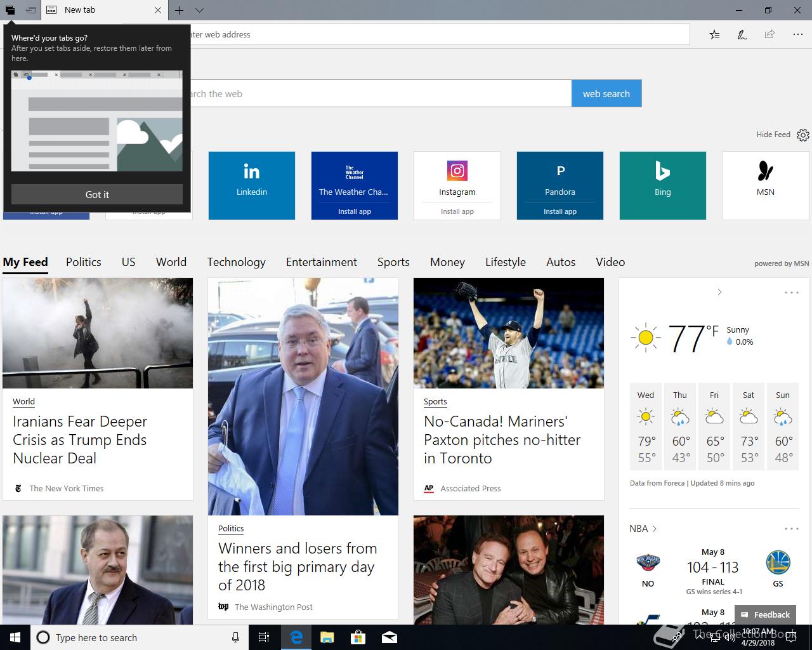Click the Iran protest photo thumbnail
812x650 pixels.
98,333
